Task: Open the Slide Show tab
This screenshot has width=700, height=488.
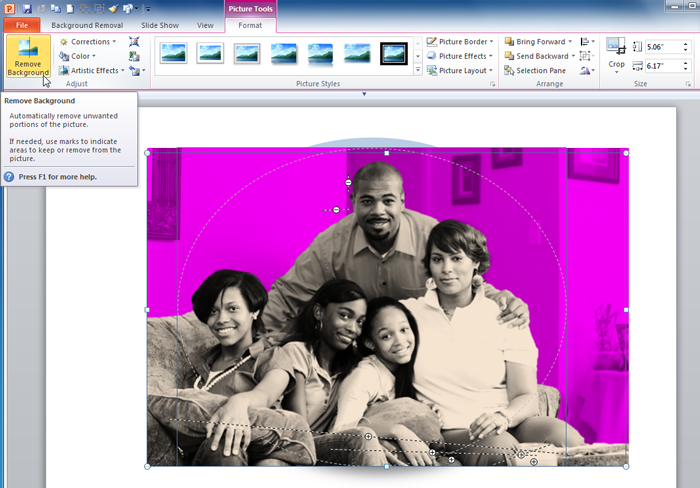Action: tap(159, 24)
